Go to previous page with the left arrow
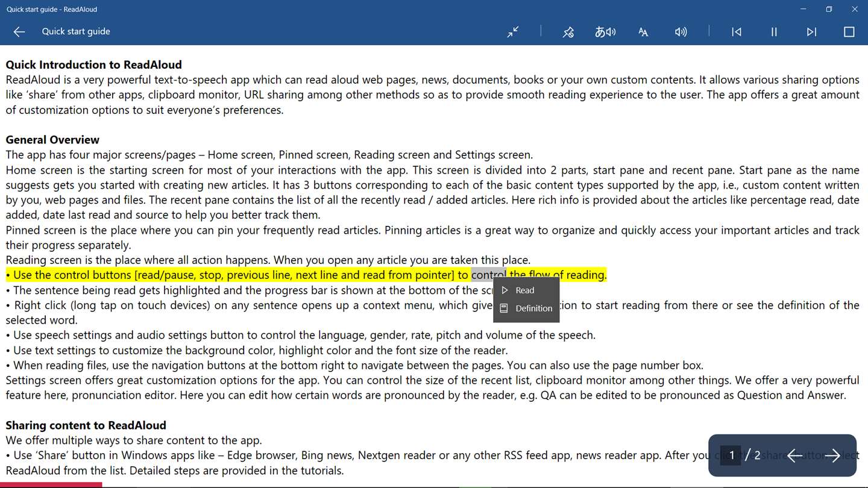Screen dimensions: 868x488 794,455
